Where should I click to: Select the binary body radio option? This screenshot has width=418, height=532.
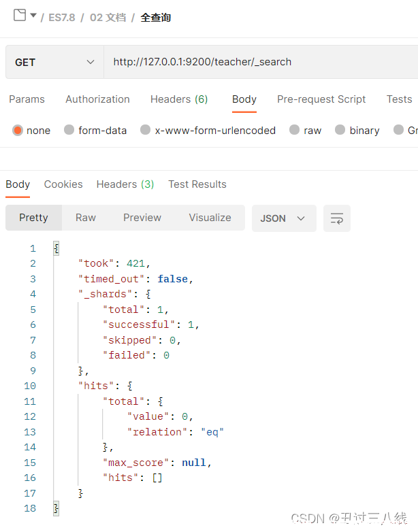pos(340,130)
